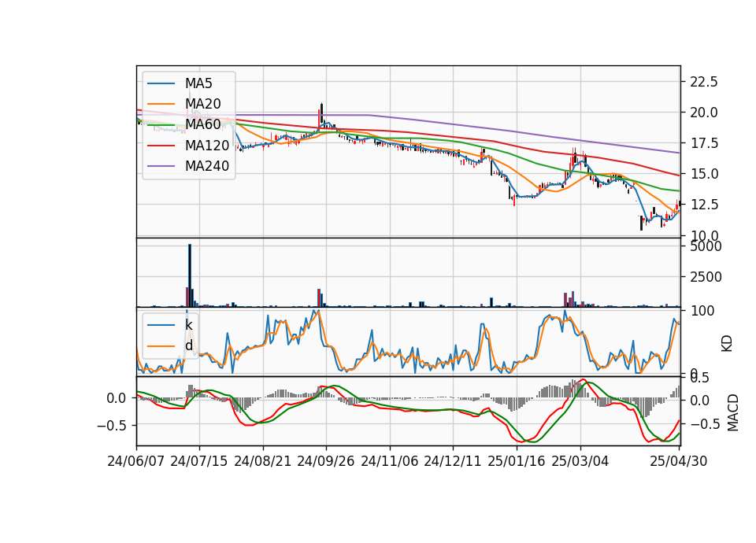
Task: Click the orange MA20 legend line sample
Action: [x=161, y=104]
